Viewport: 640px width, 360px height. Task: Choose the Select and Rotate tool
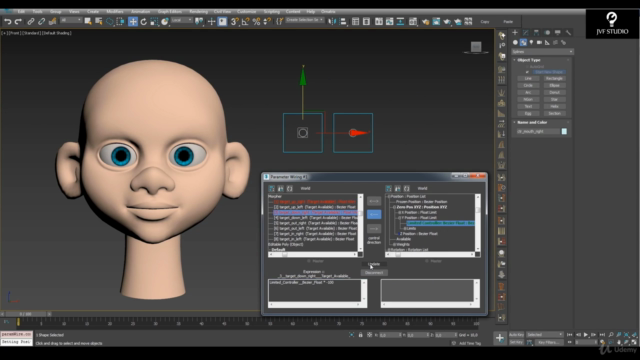point(144,21)
